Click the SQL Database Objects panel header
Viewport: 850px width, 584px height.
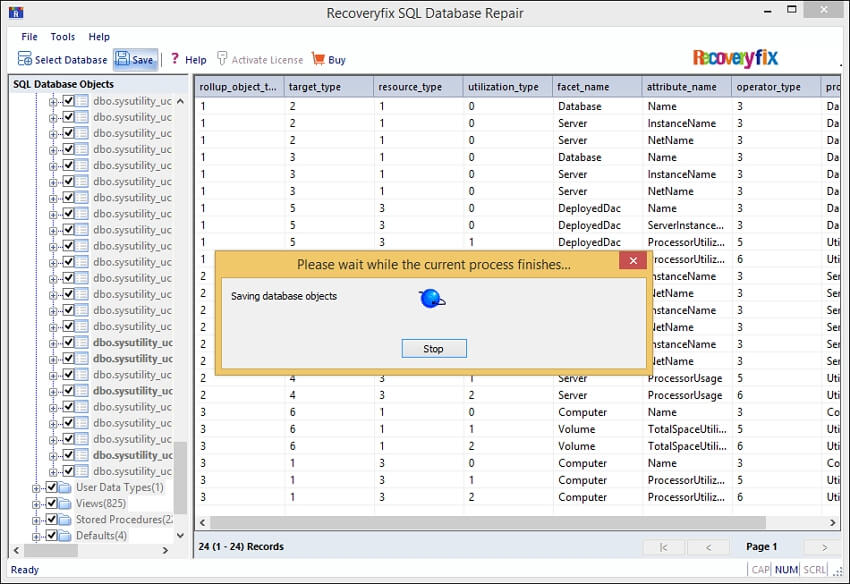[x=99, y=84]
